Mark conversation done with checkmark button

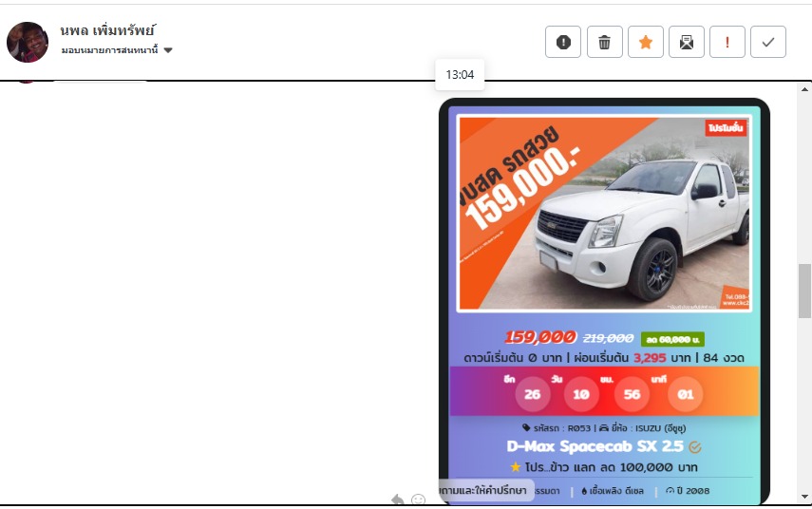click(768, 42)
